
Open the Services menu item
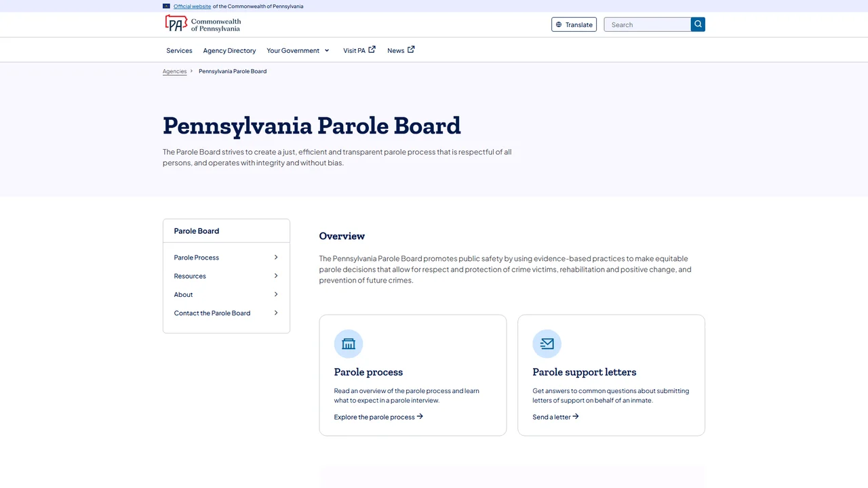point(179,50)
